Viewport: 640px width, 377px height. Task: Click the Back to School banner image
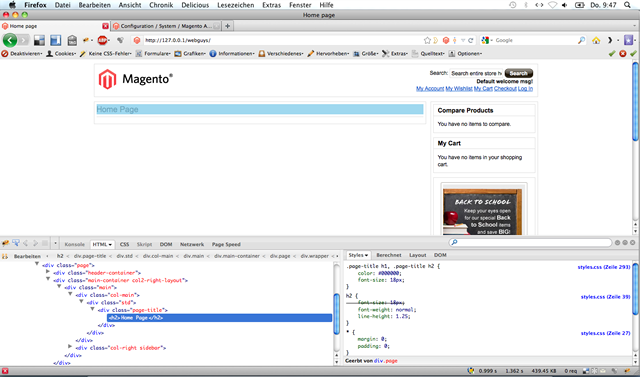[482, 211]
